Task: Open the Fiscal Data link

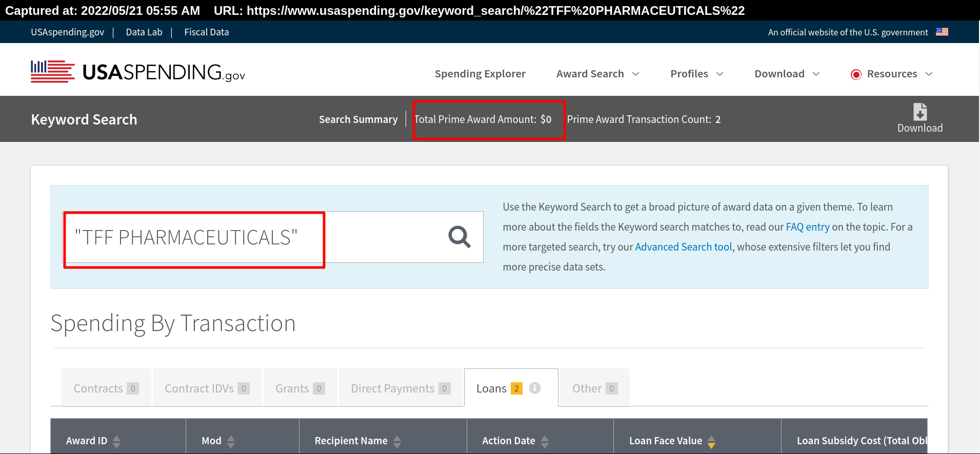Action: tap(206, 32)
